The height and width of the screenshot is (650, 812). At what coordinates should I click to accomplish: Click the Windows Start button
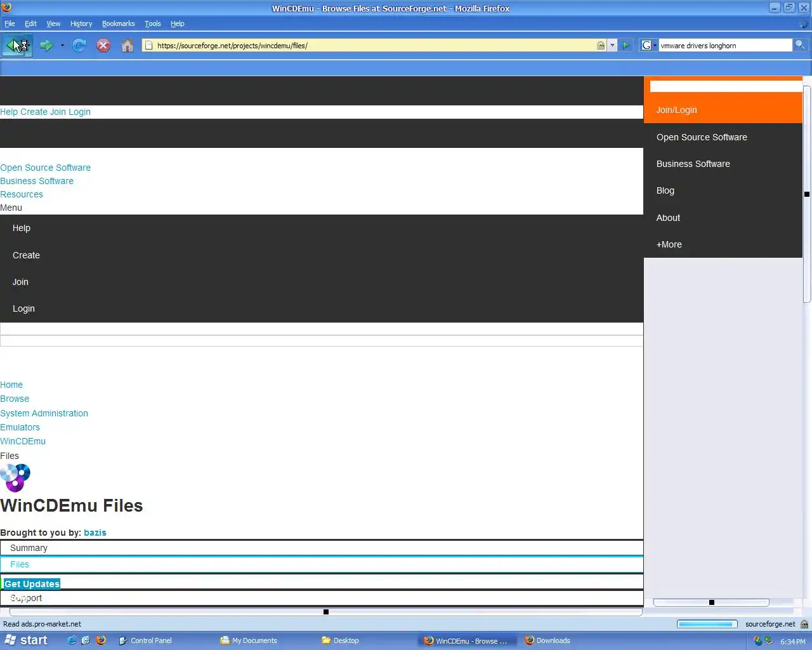coord(26,640)
